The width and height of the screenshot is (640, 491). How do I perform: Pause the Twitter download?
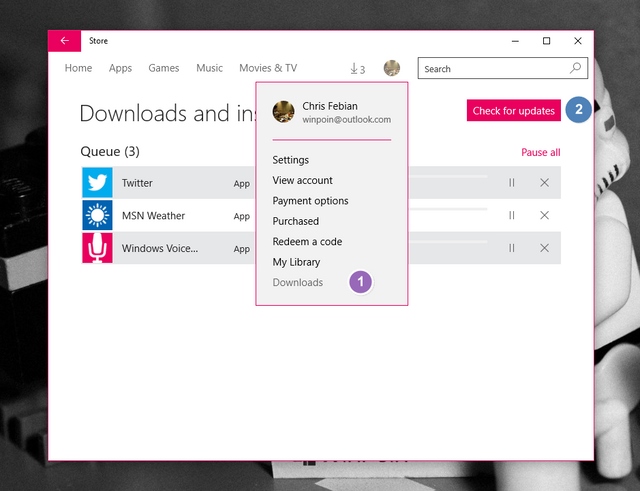(x=511, y=182)
